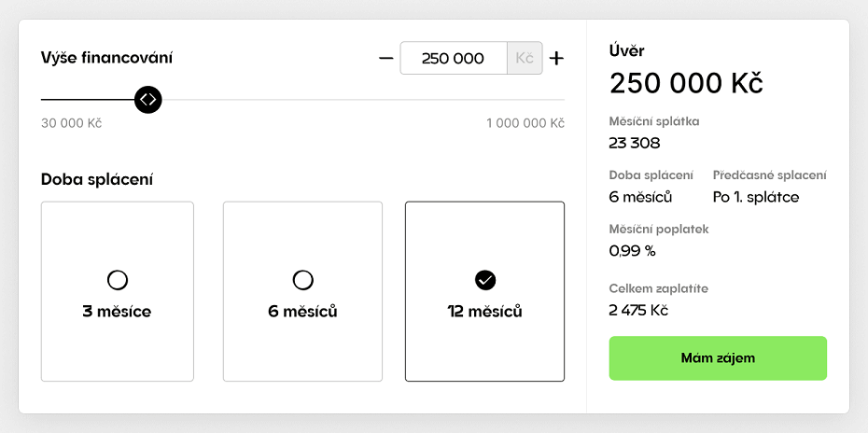Image resolution: width=868 pixels, height=433 pixels.
Task: Click the 2 475 Kč total cost value
Action: pos(638,310)
